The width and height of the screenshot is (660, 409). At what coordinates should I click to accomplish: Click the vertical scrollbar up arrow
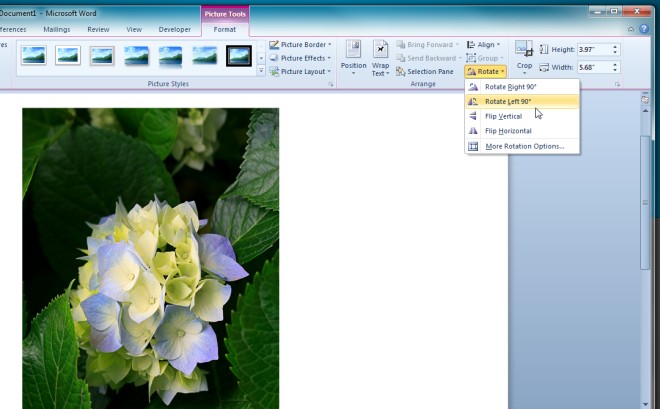[645, 110]
